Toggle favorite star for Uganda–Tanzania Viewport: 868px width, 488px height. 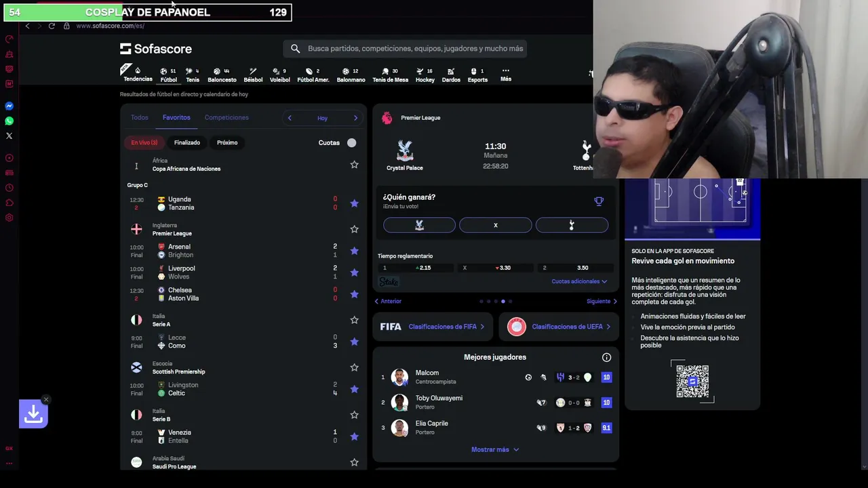point(354,203)
